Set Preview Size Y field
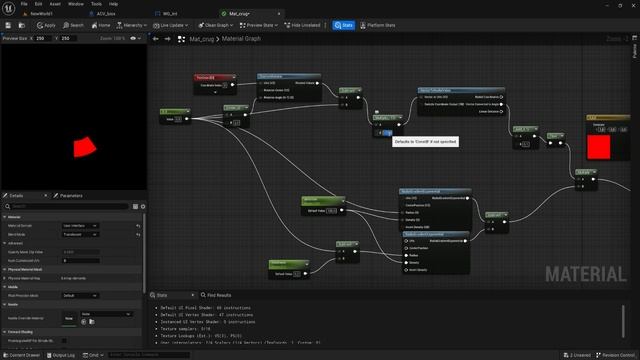The image size is (640, 360). (x=68, y=38)
